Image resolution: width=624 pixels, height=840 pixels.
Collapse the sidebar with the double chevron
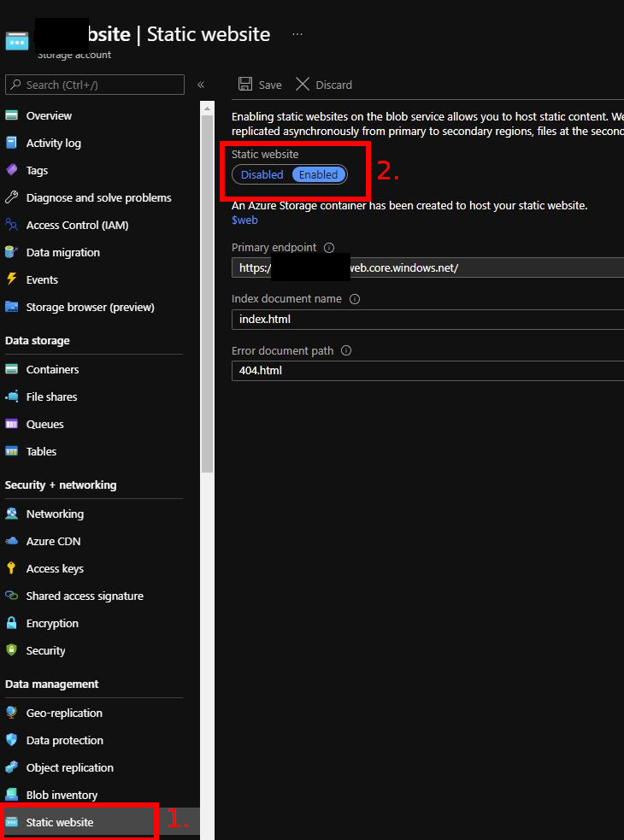(201, 85)
